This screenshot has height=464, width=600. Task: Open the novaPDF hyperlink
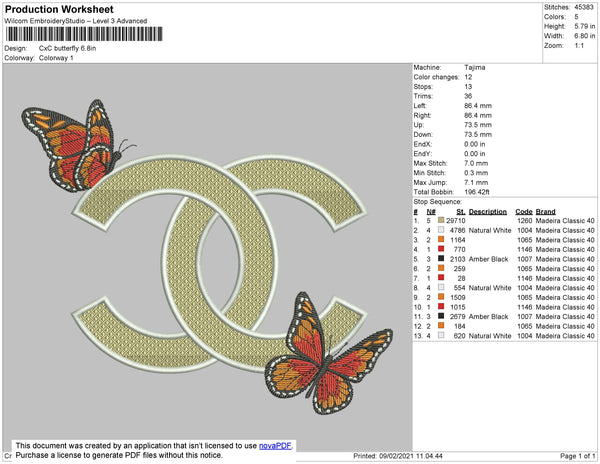click(x=276, y=446)
